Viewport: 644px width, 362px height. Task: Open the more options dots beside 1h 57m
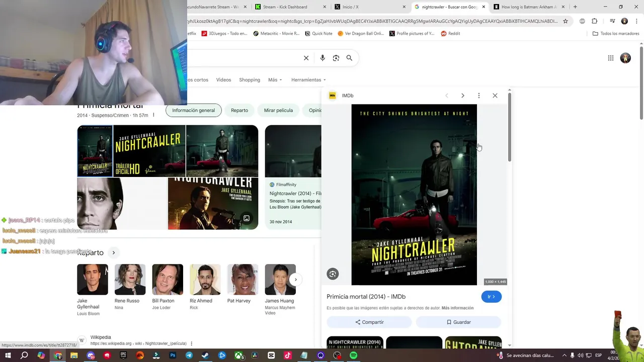coord(153,115)
